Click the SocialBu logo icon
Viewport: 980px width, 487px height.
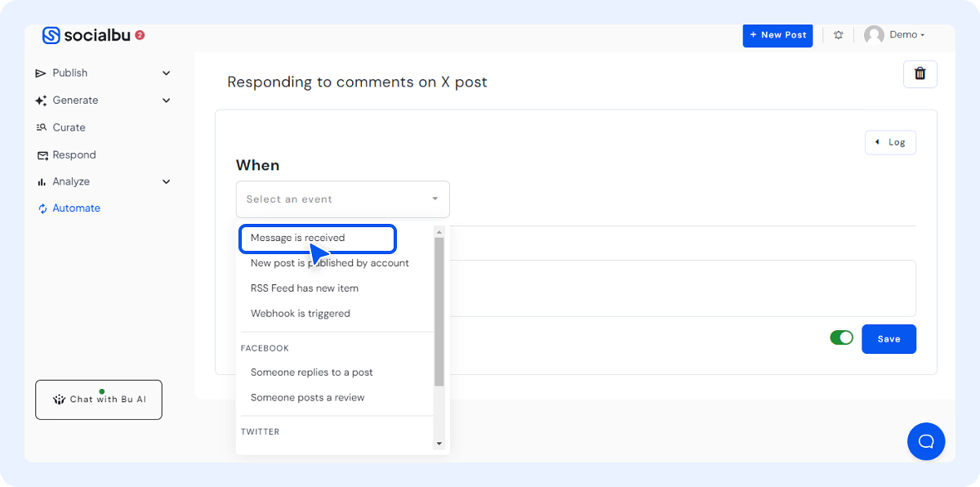[x=51, y=35]
